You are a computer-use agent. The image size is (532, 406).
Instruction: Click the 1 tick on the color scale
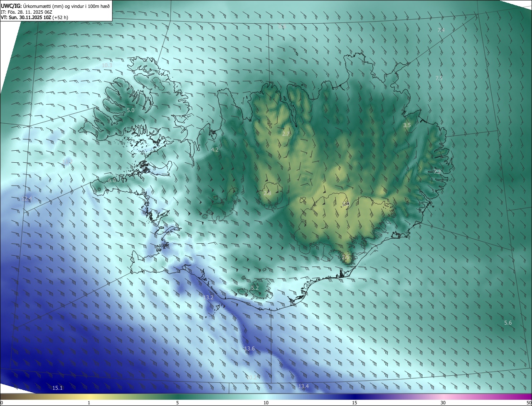[x=89, y=403]
